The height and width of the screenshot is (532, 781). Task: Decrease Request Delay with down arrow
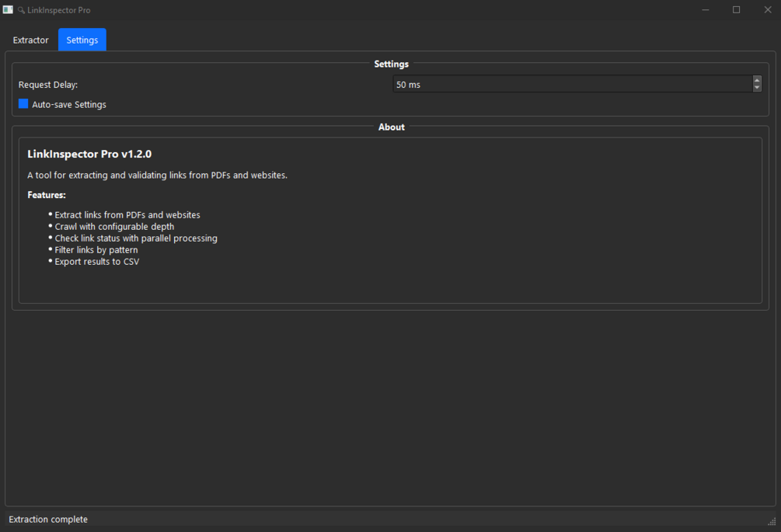coord(757,88)
